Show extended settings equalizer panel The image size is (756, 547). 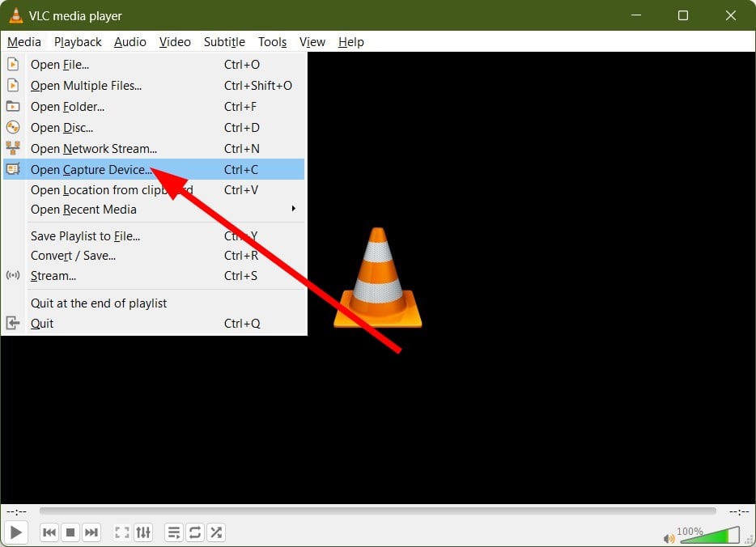(x=143, y=532)
